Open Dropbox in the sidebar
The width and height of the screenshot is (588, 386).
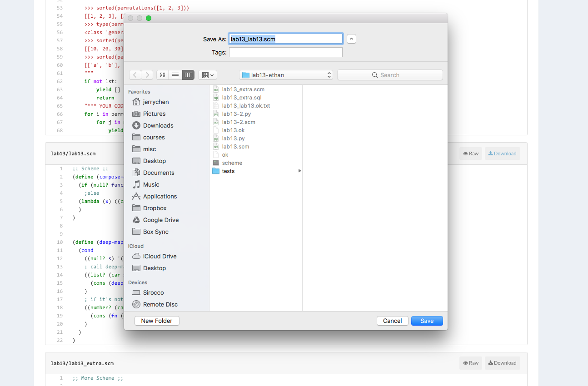[154, 208]
